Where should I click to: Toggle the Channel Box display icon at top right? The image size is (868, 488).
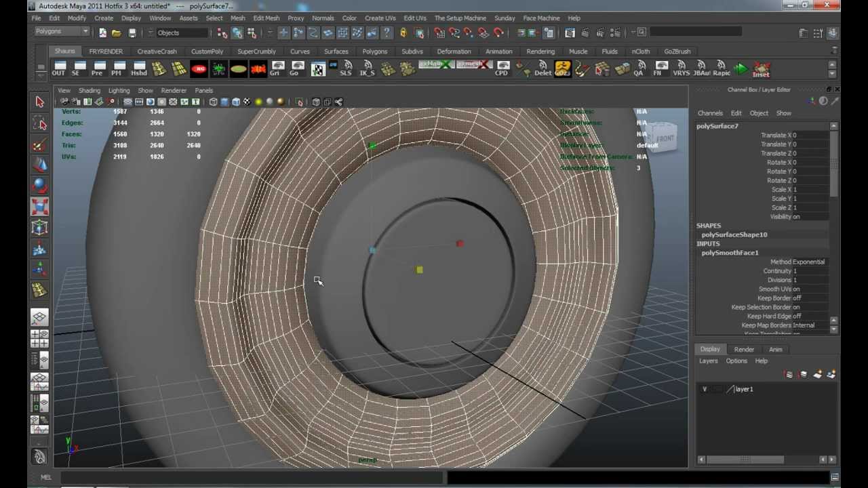click(x=833, y=33)
